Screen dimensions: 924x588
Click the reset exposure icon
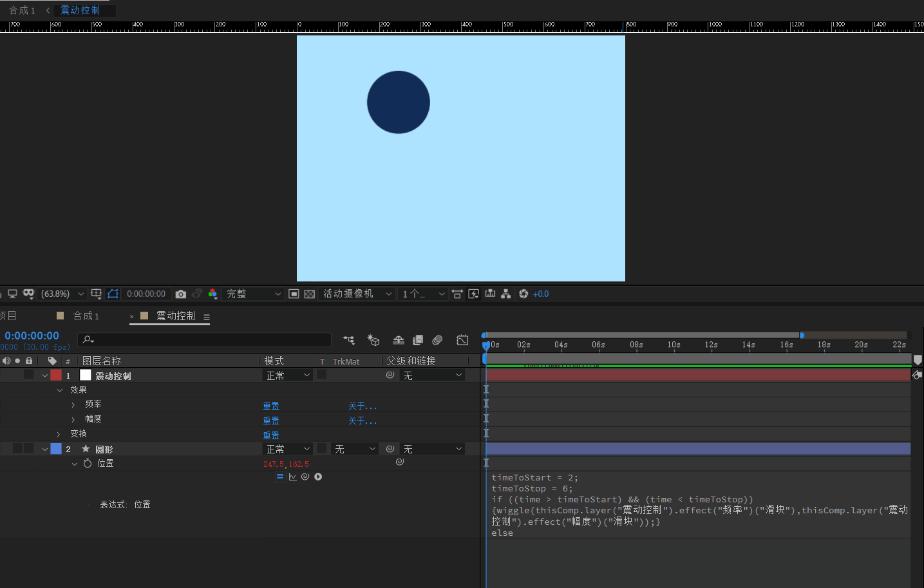(523, 294)
